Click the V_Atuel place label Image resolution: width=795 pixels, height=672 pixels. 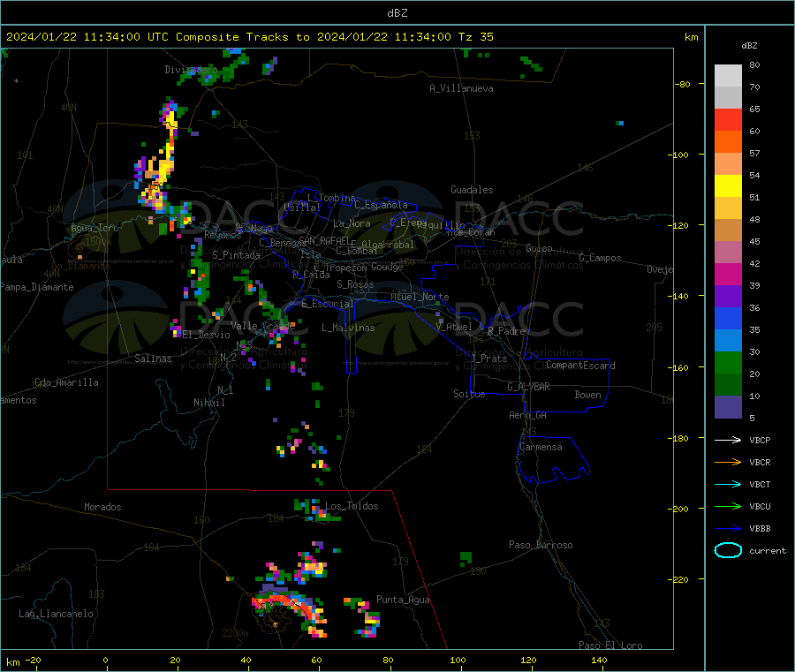point(454,327)
